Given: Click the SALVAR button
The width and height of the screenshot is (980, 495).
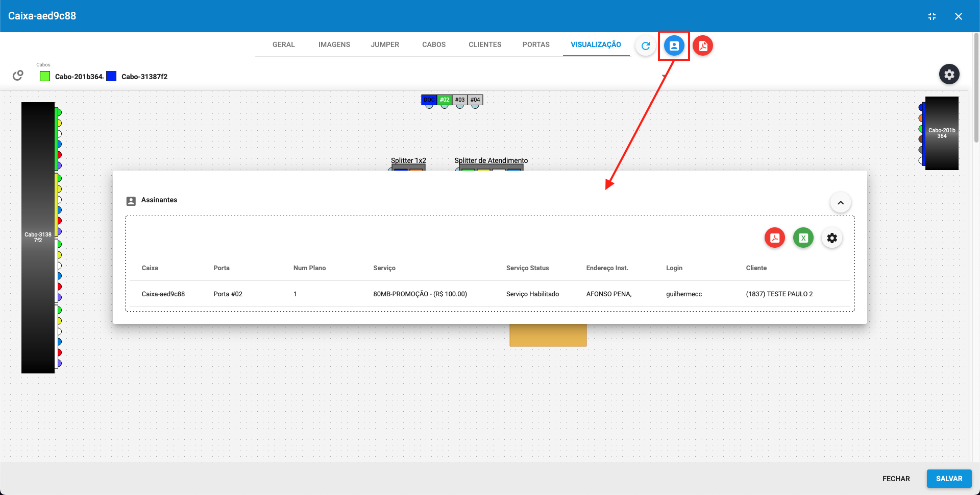Looking at the screenshot, I should pos(949,479).
